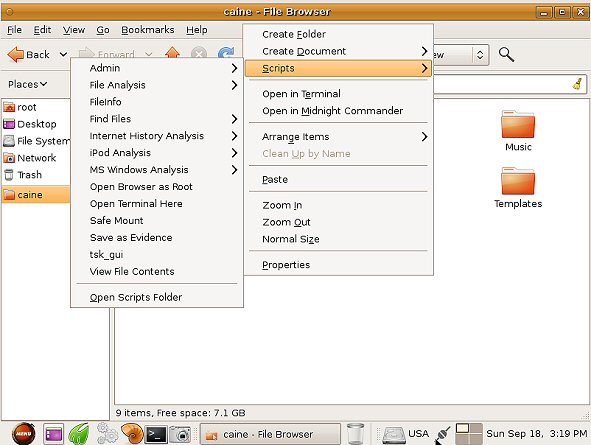Viewport: 591px width, 445px height.
Task: Run the FileInfo script
Action: 157,102
